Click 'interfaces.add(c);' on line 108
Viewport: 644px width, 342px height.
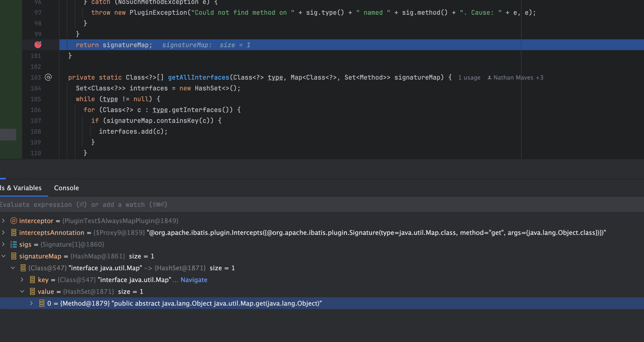133,131
